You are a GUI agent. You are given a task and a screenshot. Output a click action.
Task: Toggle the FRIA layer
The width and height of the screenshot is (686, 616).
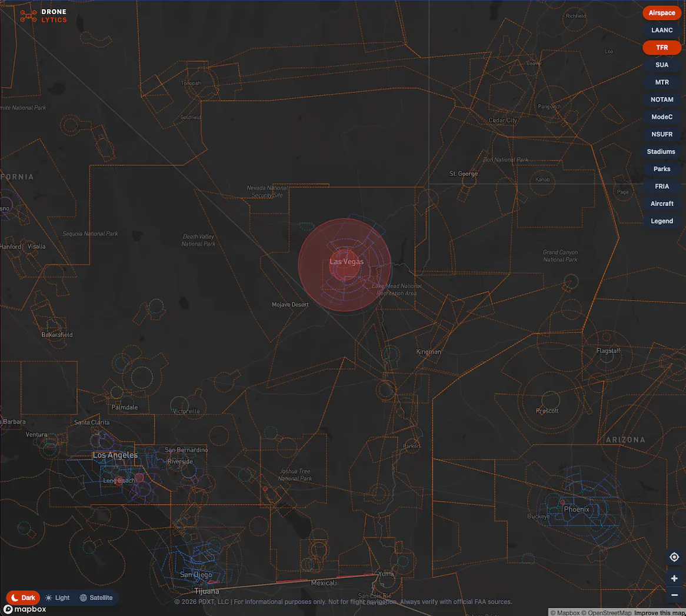point(661,187)
